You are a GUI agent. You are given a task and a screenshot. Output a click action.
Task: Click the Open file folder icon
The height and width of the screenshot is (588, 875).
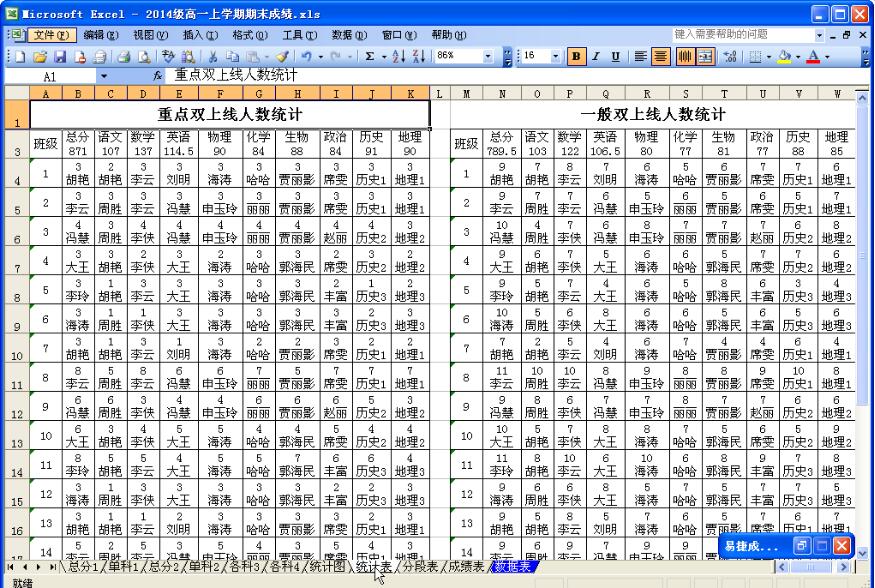(40, 56)
